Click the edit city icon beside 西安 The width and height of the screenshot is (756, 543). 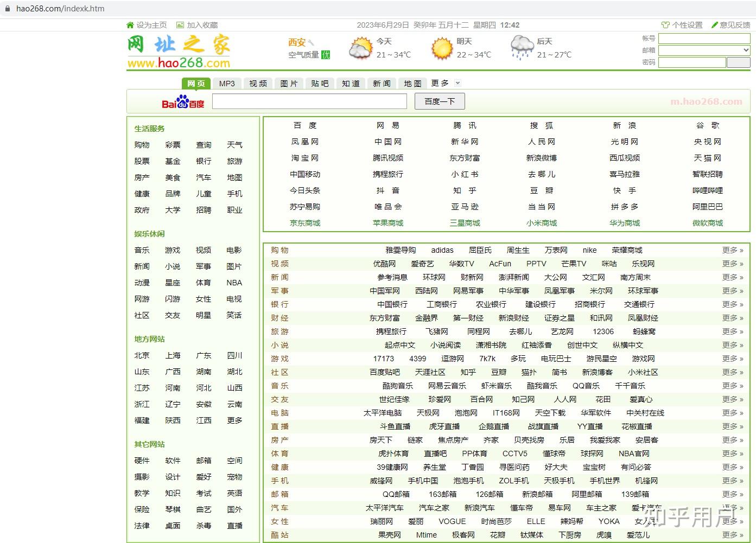click(312, 42)
